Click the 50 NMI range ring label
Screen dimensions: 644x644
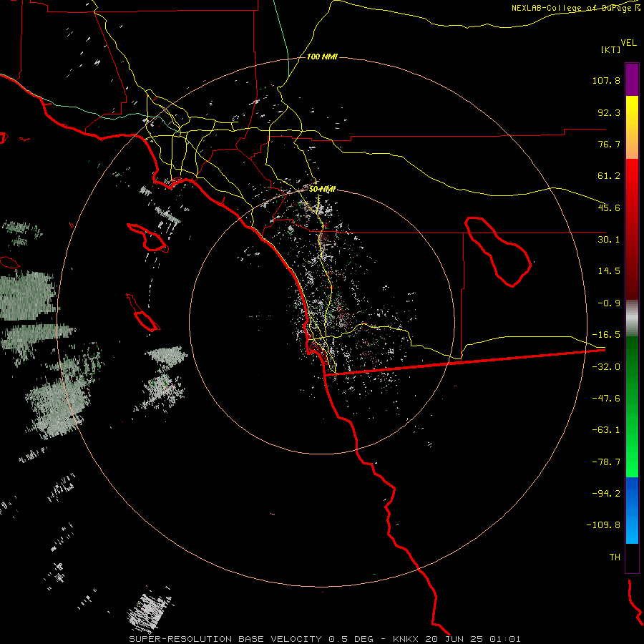tap(323, 190)
